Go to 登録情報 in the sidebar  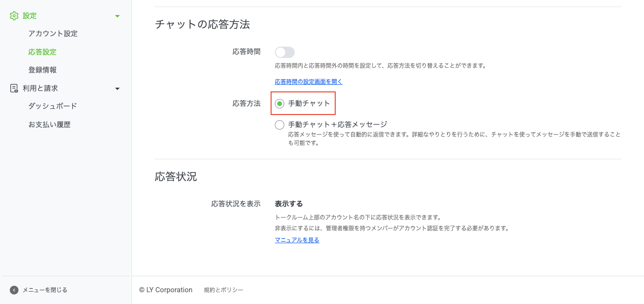[x=42, y=70]
